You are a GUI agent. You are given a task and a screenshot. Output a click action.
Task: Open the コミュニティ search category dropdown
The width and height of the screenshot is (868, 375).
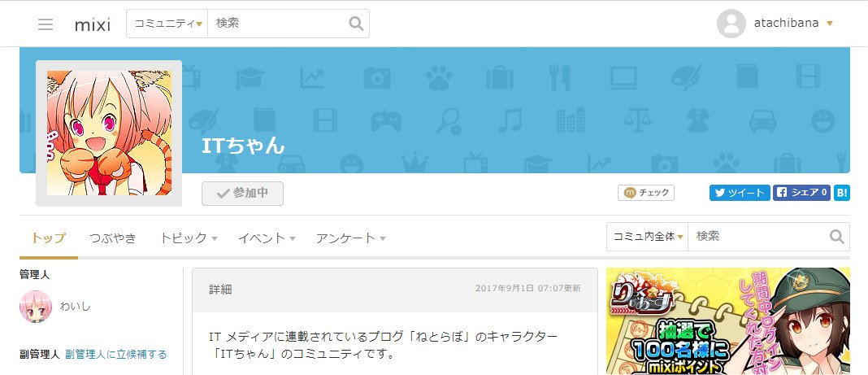click(167, 24)
